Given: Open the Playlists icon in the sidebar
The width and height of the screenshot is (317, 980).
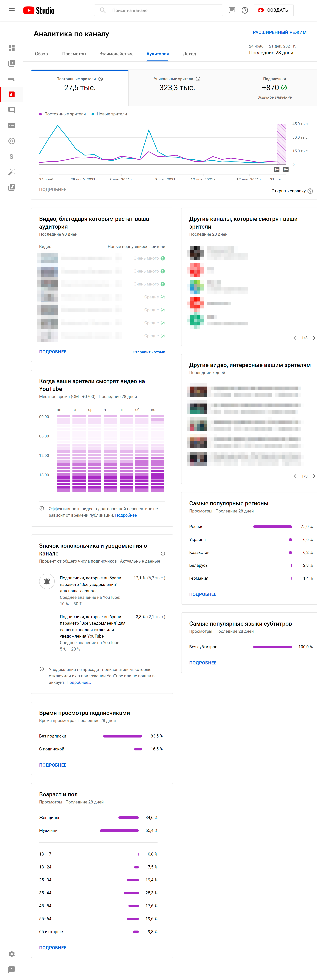Looking at the screenshot, I should [11, 79].
